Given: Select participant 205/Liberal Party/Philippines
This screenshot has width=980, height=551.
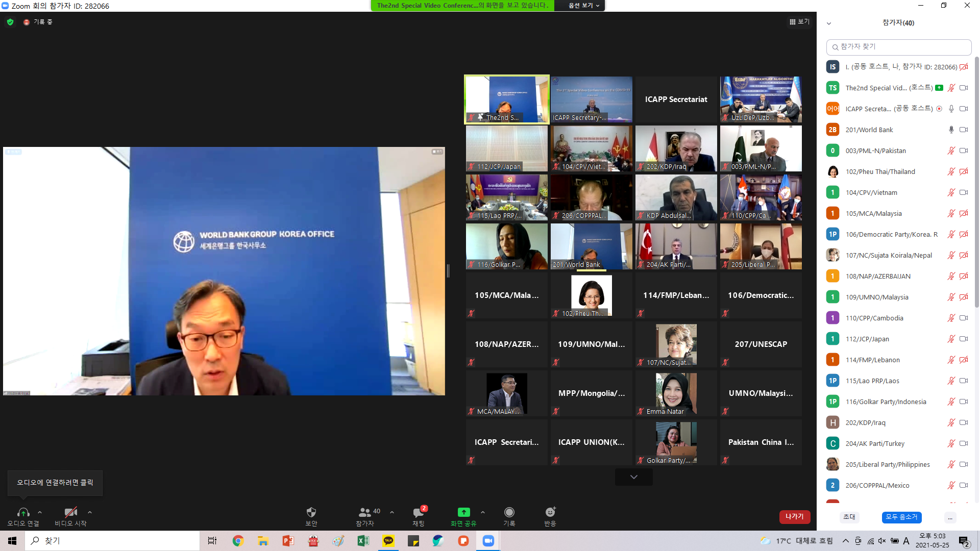Looking at the screenshot, I should (x=898, y=464).
